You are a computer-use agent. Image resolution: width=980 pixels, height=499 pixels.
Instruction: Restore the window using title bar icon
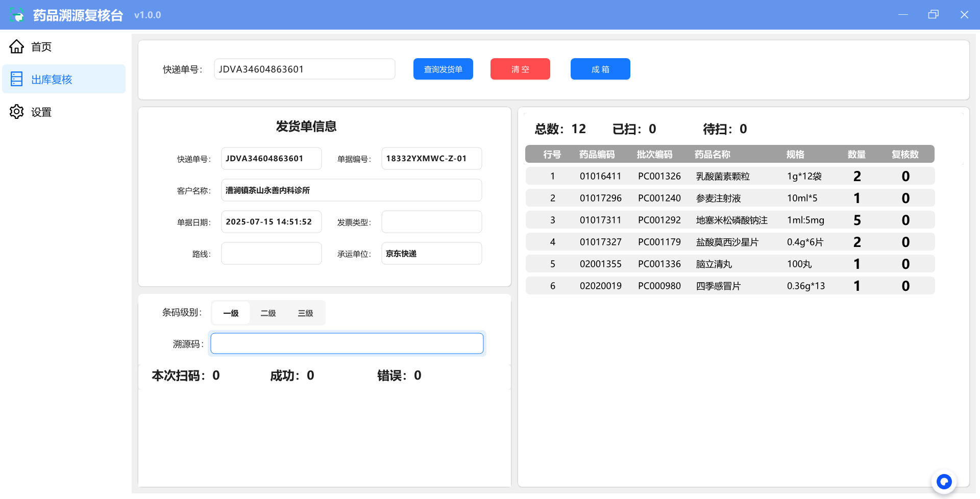(933, 15)
